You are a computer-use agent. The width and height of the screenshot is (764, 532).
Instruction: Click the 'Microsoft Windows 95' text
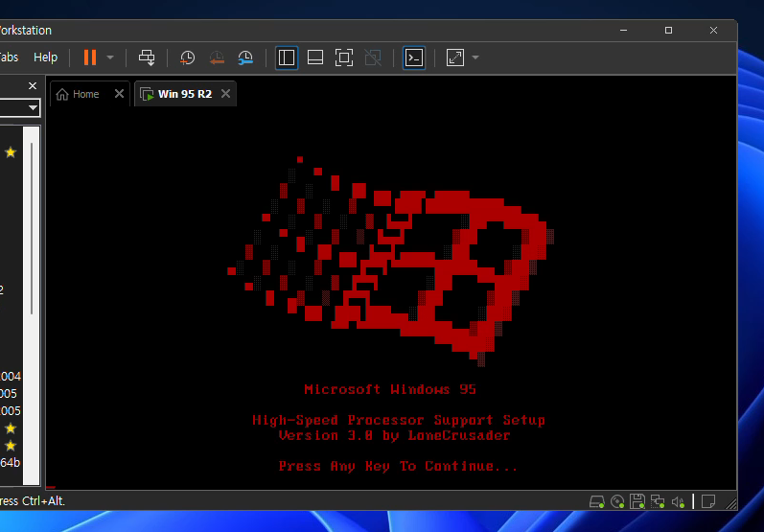(x=390, y=389)
